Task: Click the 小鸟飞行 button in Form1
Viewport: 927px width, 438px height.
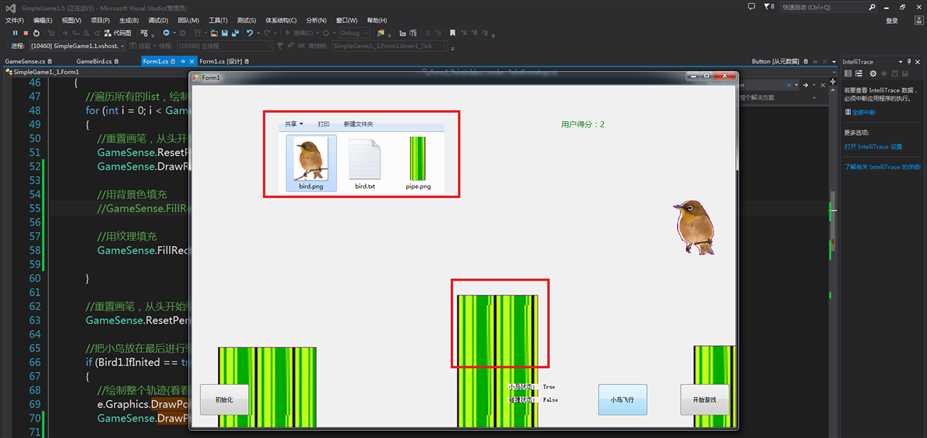Action: [x=623, y=400]
